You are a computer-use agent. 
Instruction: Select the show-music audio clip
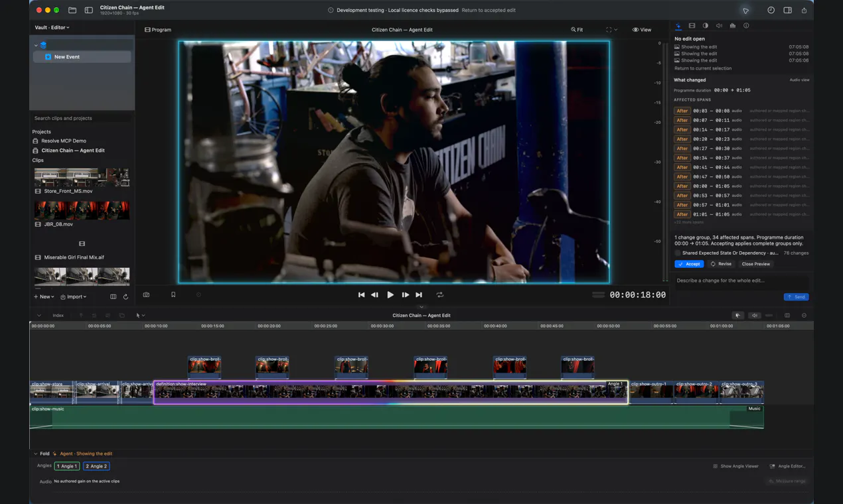[x=396, y=417]
